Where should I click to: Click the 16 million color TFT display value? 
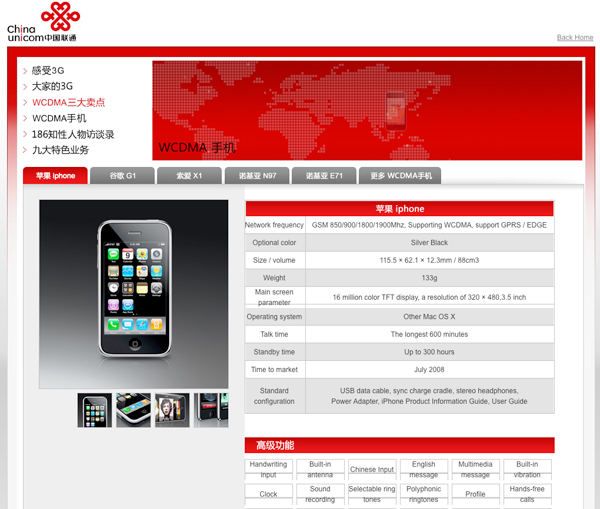point(429,297)
